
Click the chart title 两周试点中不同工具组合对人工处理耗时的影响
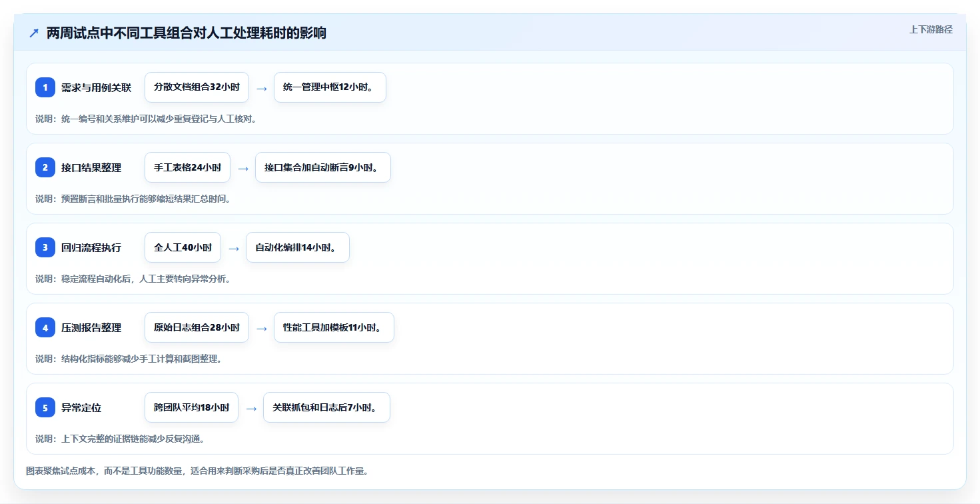click(x=187, y=33)
